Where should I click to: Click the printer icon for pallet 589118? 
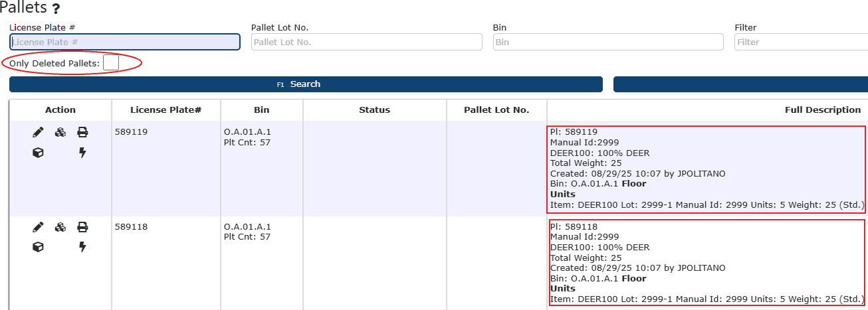82,227
